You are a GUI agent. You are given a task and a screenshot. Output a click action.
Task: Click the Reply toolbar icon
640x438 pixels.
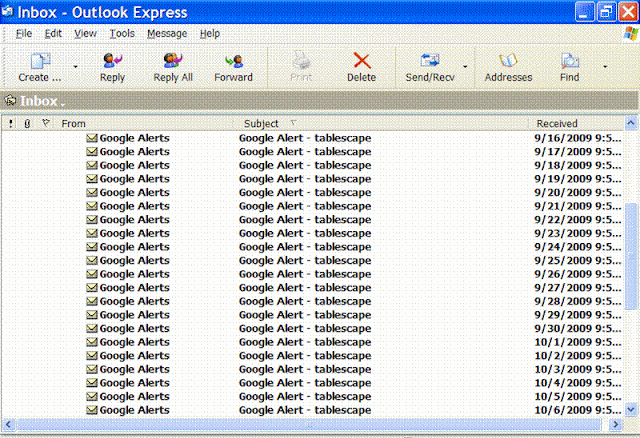tap(112, 61)
